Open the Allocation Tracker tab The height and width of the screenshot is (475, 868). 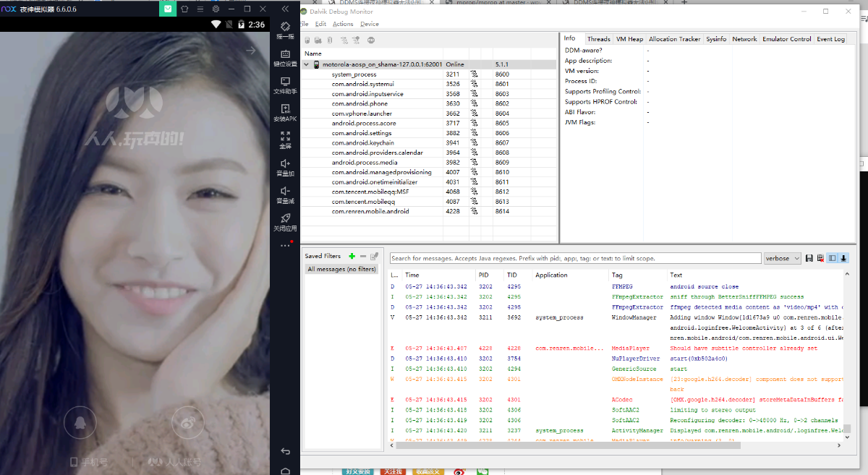pos(674,39)
